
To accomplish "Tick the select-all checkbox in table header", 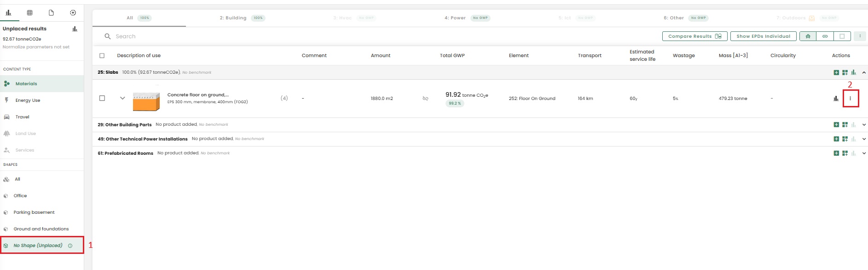I will click(x=102, y=56).
